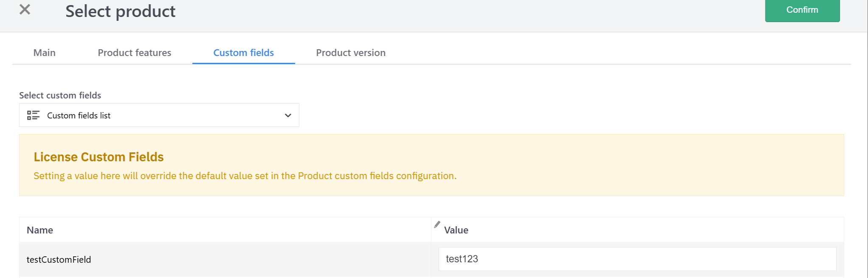Click the Select product dialog title
868x278 pixels.
click(x=120, y=11)
